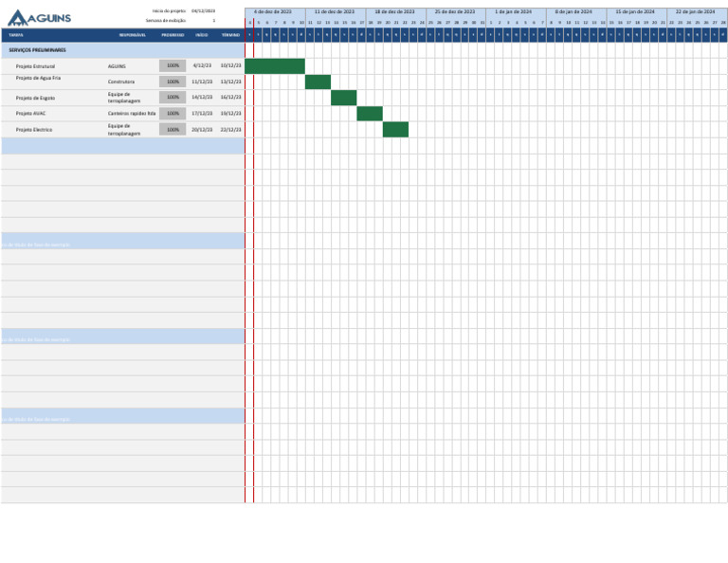The width and height of the screenshot is (728, 563).
Task: Click the end date 19/12/23
Action: (230, 113)
